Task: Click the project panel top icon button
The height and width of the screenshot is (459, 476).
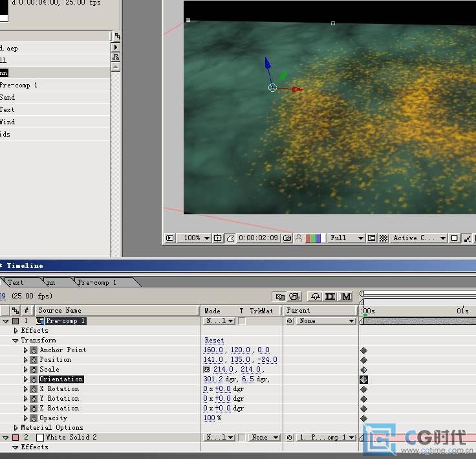Action: [117, 36]
